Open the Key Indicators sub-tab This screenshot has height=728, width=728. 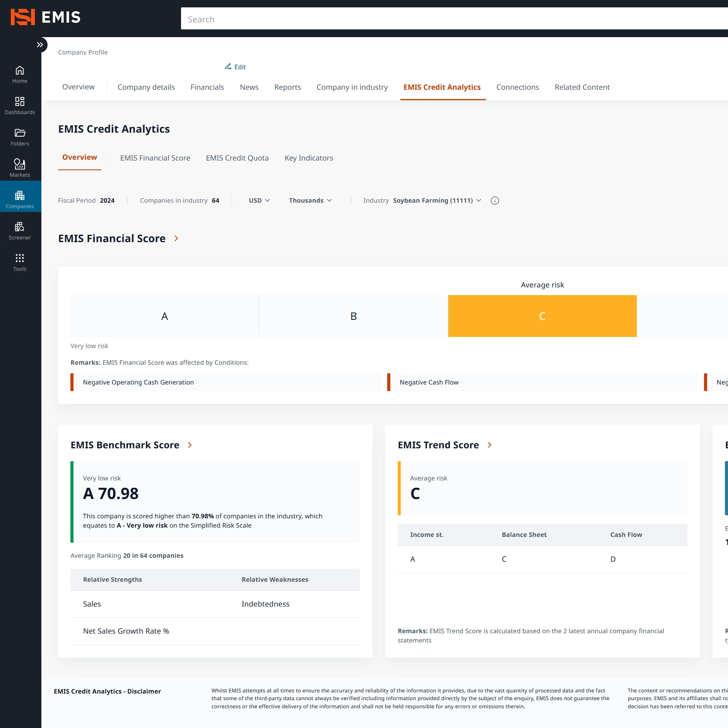pyautogui.click(x=309, y=158)
